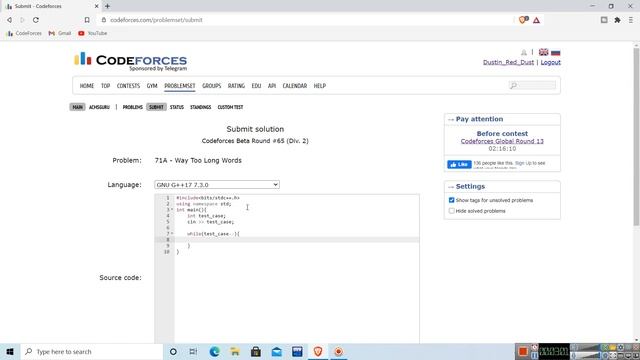Open the Language dropdown GNU G++17

click(217, 185)
